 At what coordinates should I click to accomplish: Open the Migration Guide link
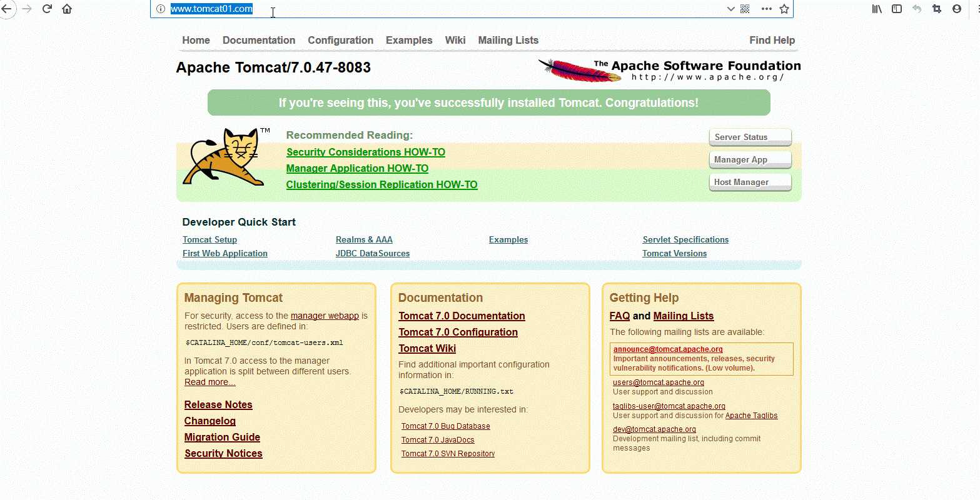(x=222, y=437)
